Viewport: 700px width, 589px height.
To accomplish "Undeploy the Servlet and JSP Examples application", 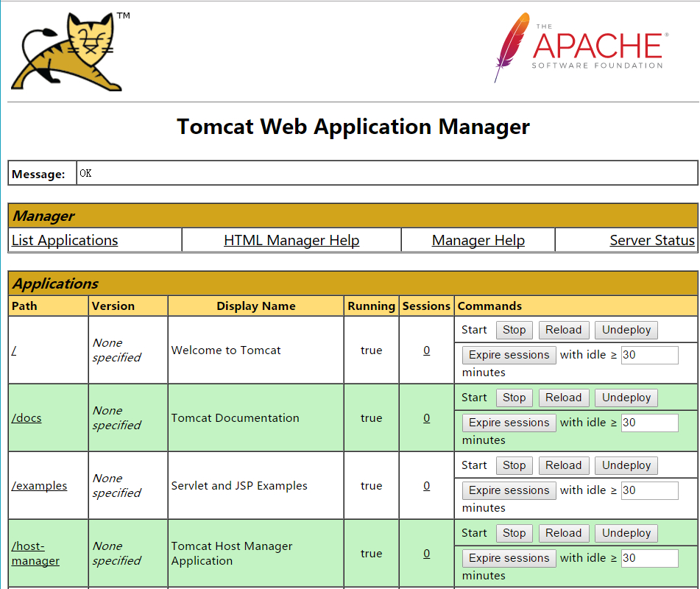I will coord(626,465).
